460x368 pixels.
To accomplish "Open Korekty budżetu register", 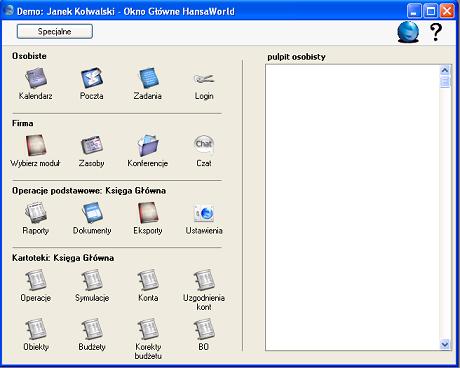I will coord(148,329).
